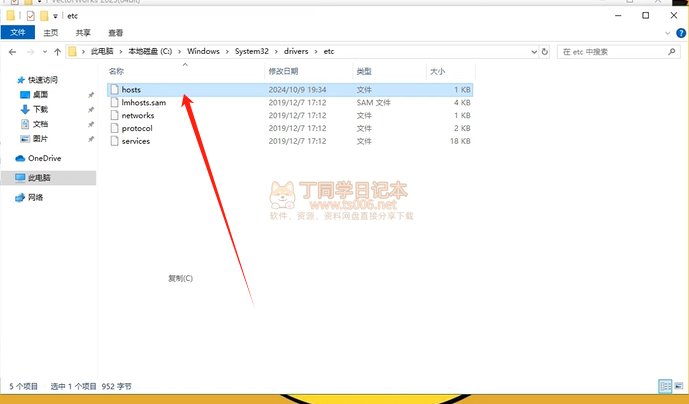Click 本地磁盘 (C:) in the address bar
The height and width of the screenshot is (404, 689).
point(150,51)
